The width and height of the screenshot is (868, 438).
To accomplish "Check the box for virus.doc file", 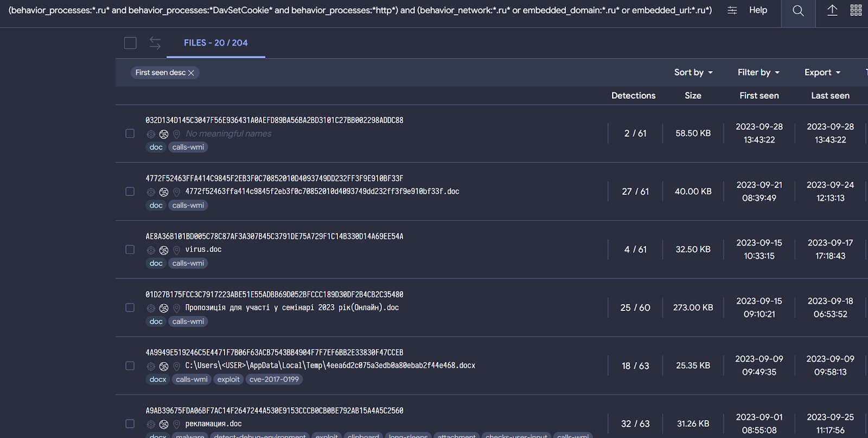I will (x=130, y=250).
